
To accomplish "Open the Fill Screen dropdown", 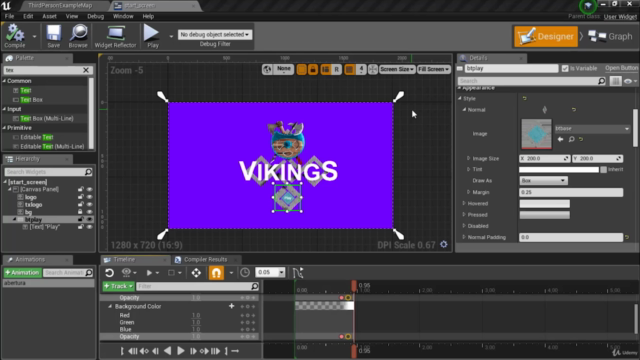I will 433,69.
